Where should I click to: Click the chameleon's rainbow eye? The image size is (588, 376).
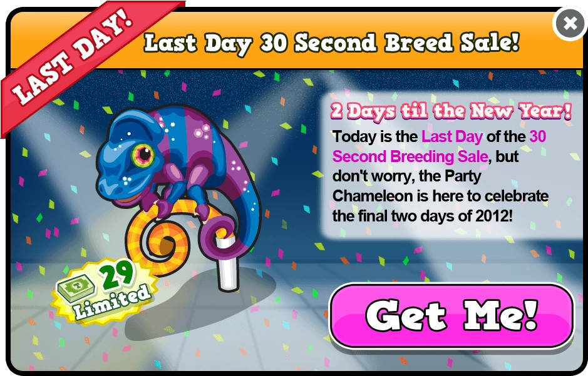click(143, 154)
